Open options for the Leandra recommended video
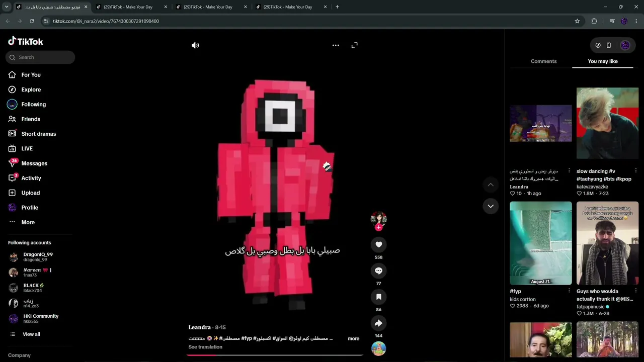This screenshot has height=362, width=644. pos(569,171)
